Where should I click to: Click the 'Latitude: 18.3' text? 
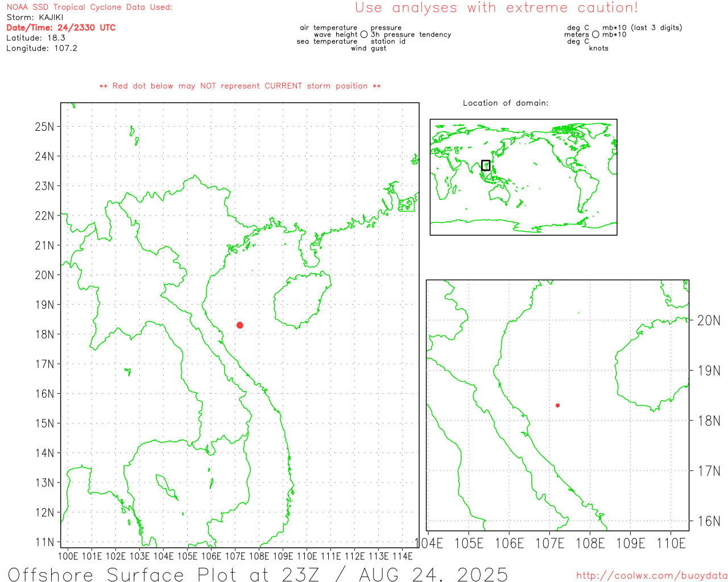36,38
